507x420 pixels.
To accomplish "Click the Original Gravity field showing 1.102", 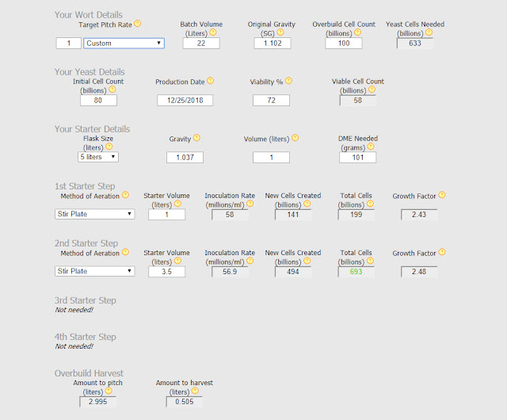I will click(x=273, y=44).
